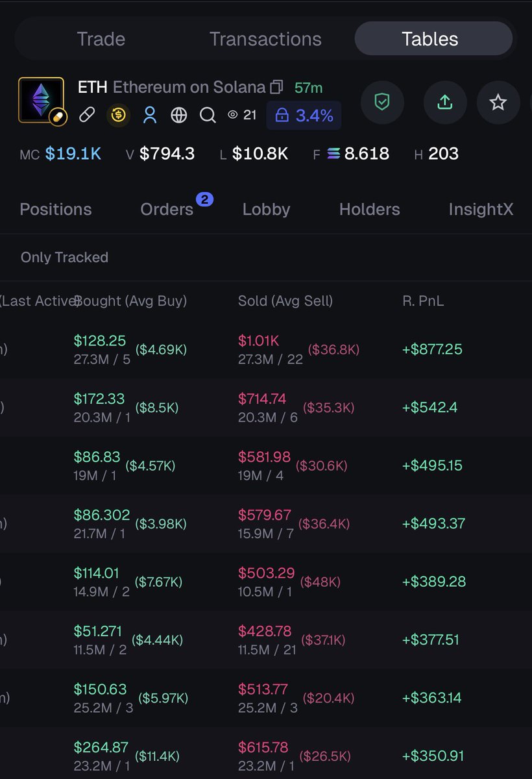
Task: Click the $51.271 bought amount
Action: [x=98, y=631]
